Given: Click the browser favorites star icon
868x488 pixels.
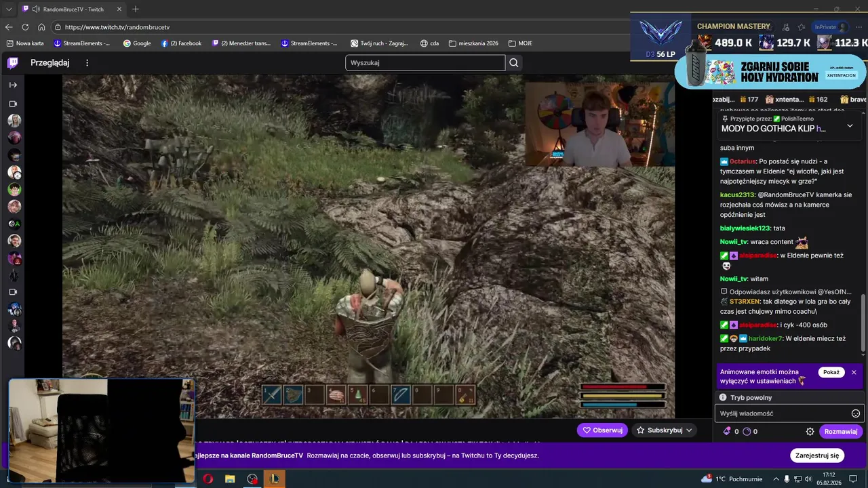Looking at the screenshot, I should (802, 27).
